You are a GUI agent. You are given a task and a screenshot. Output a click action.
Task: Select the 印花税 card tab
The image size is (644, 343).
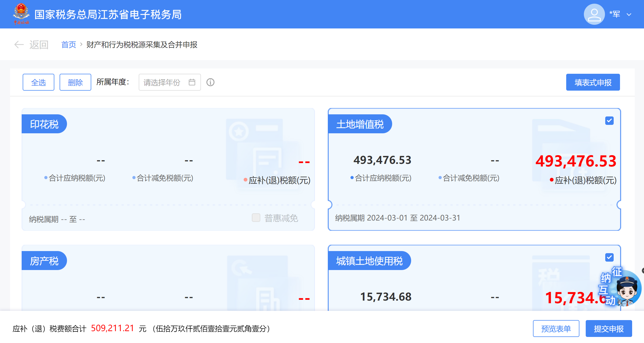(44, 124)
